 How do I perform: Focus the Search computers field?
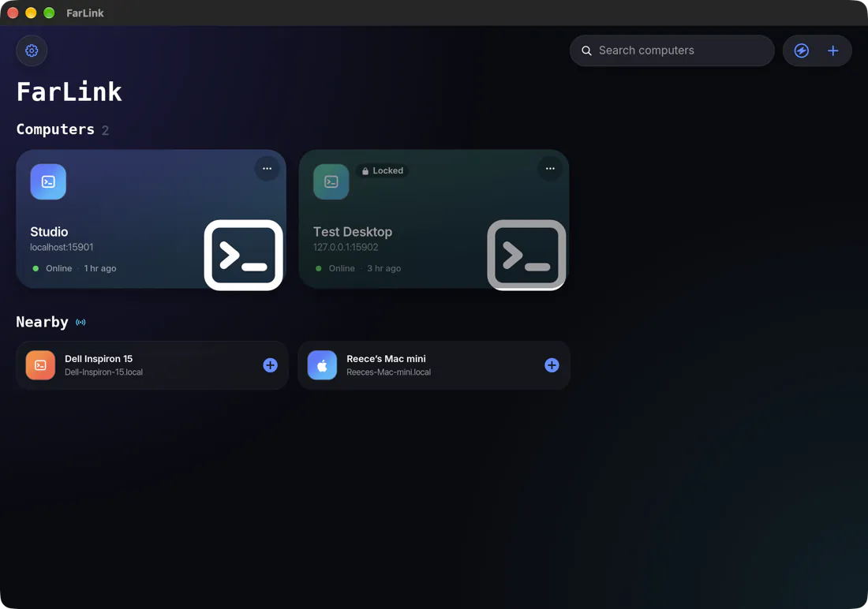click(x=672, y=51)
